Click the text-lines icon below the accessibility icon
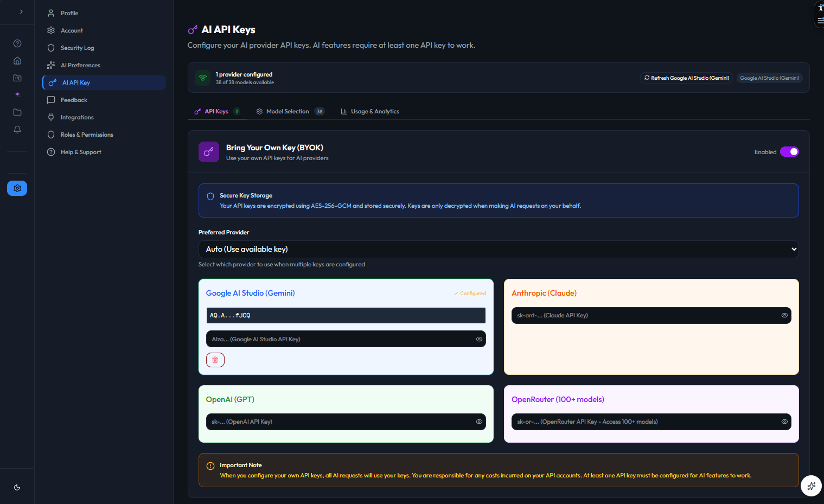Screen dimensions: 824x504 point(820,21)
